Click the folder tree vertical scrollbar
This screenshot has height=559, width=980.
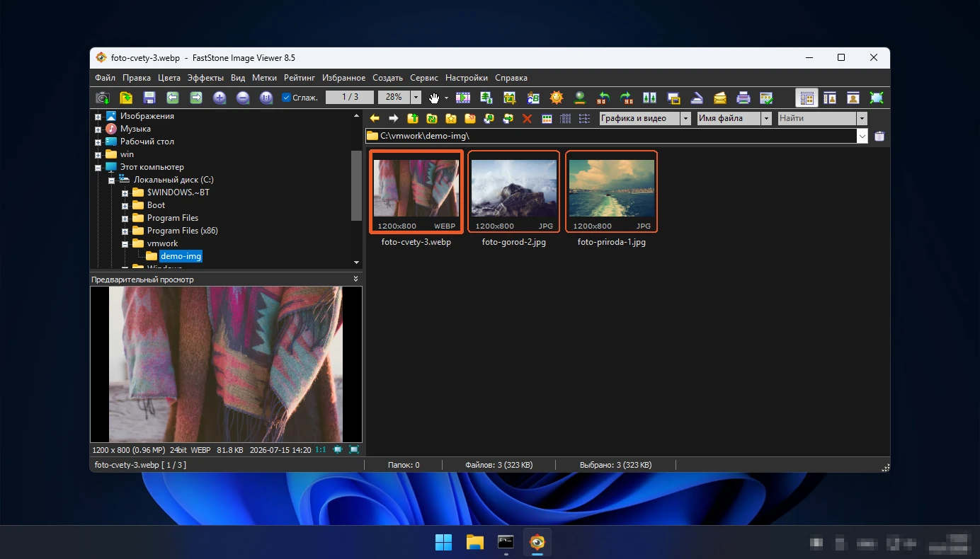[x=356, y=186]
